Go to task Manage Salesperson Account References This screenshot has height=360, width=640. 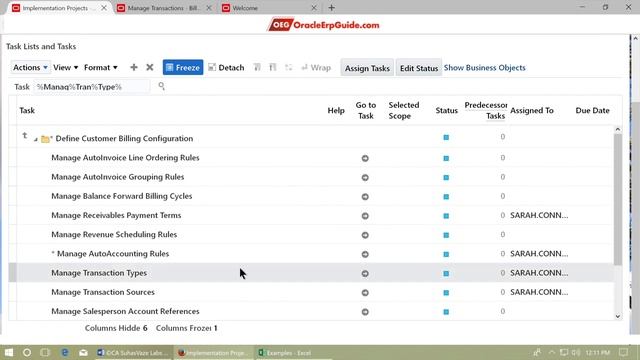(x=365, y=312)
